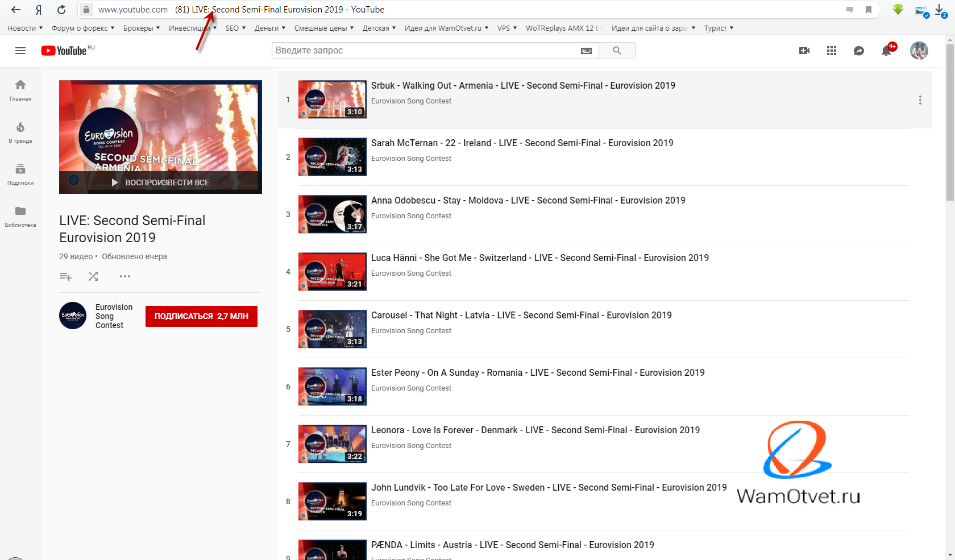955x560 pixels.
Task: Open Leonora - Love Is Forever title
Action: coord(535,430)
